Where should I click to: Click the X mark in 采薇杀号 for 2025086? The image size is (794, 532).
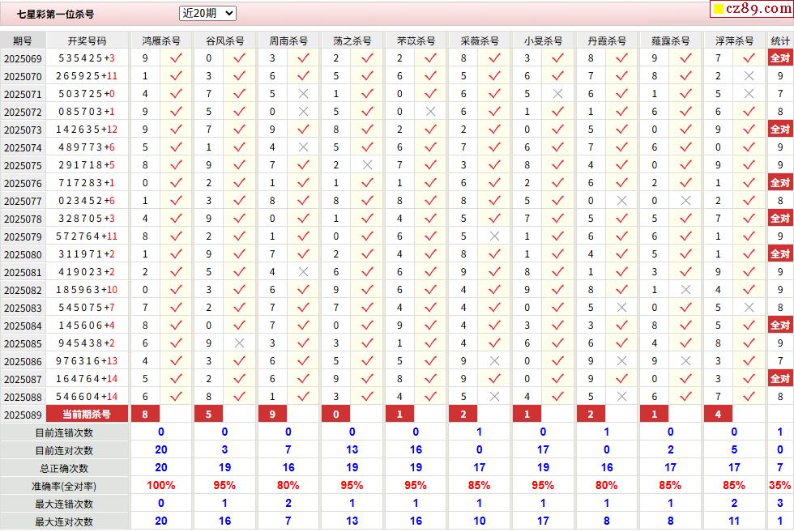pos(495,361)
